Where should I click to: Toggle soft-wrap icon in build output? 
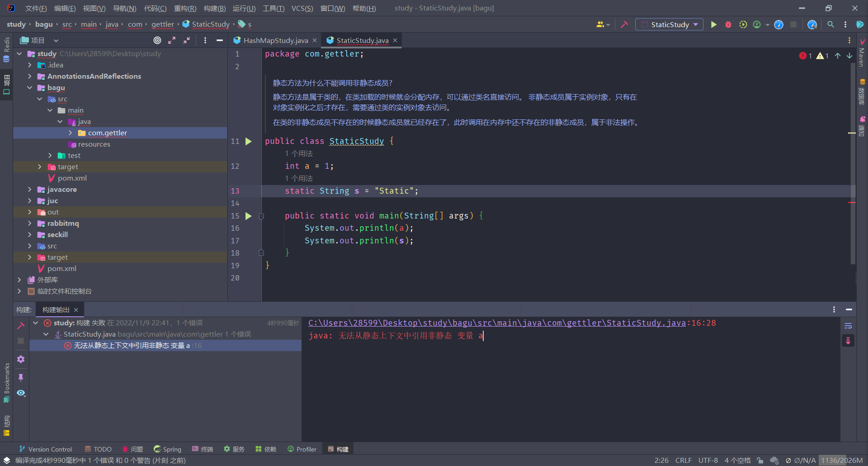848,326
